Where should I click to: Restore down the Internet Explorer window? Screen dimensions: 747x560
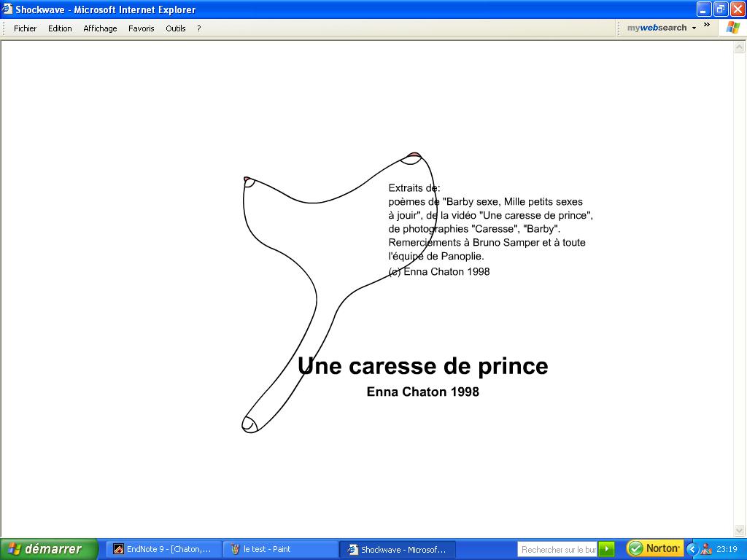721,9
